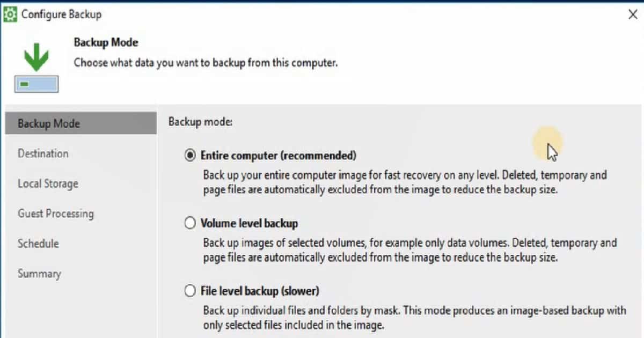Click the Entire computer option description text
Viewport: 644px width, 338px height.
(x=405, y=182)
